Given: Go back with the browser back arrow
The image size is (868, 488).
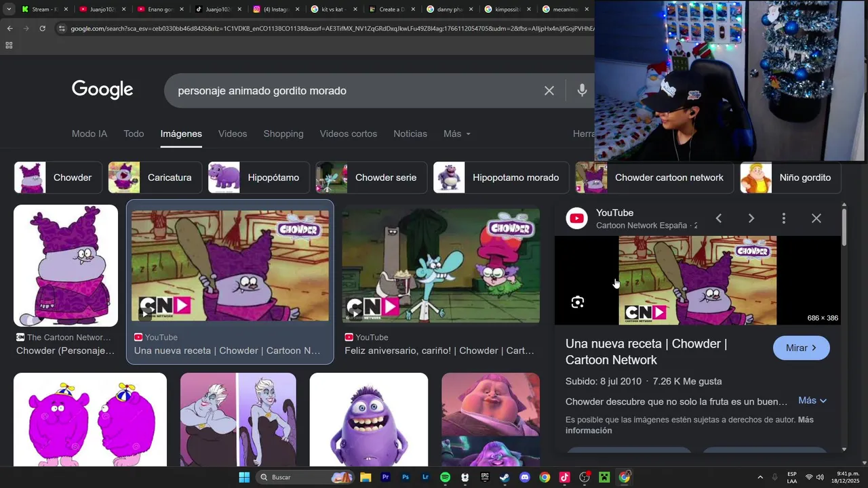Looking at the screenshot, I should (9, 28).
